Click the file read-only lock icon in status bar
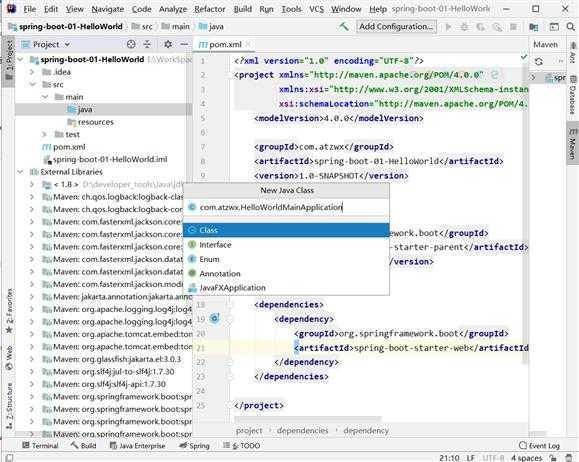The height and width of the screenshot is (462, 579). coord(553,458)
